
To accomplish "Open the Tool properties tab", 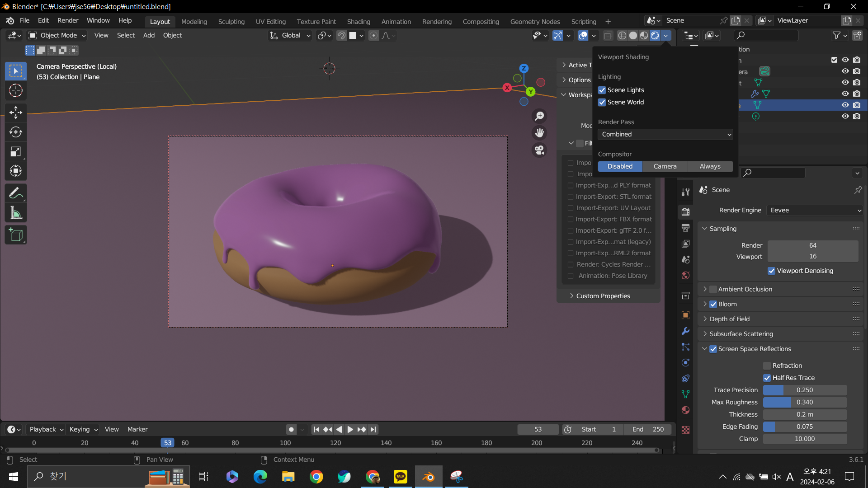I will [685, 192].
